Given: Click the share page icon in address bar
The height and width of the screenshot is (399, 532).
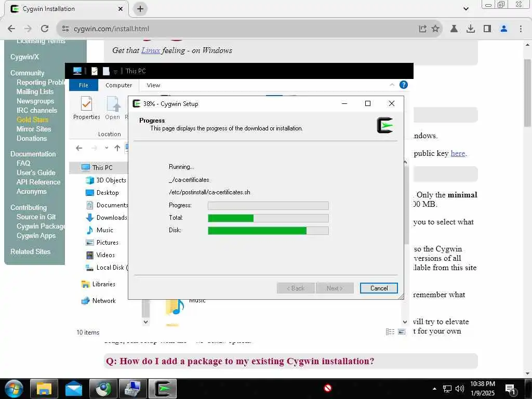Looking at the screenshot, I should pos(422,29).
